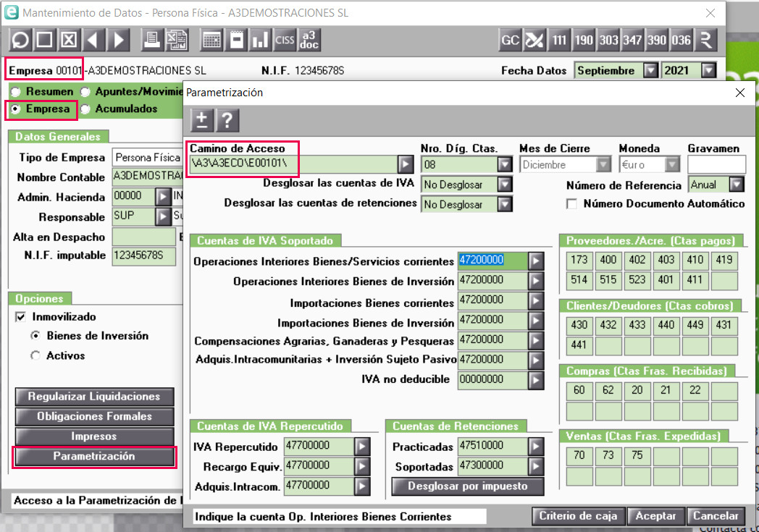Expand the Nro. Díg. Ctas. dropdown

point(504,164)
